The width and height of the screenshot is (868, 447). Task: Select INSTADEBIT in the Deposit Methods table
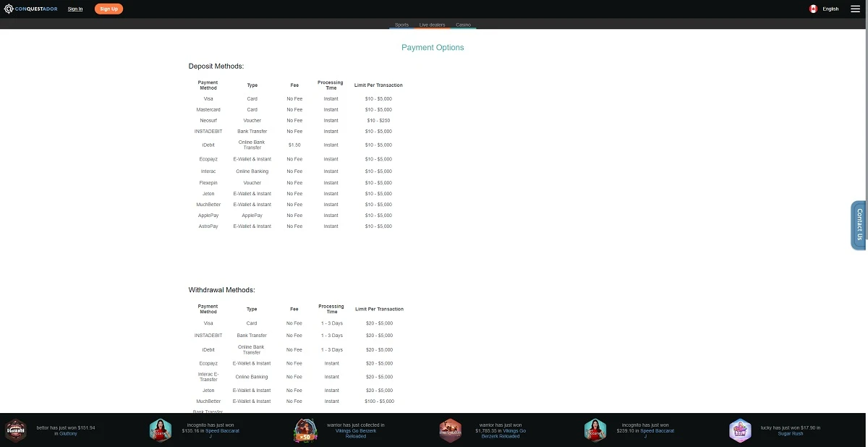point(208,131)
